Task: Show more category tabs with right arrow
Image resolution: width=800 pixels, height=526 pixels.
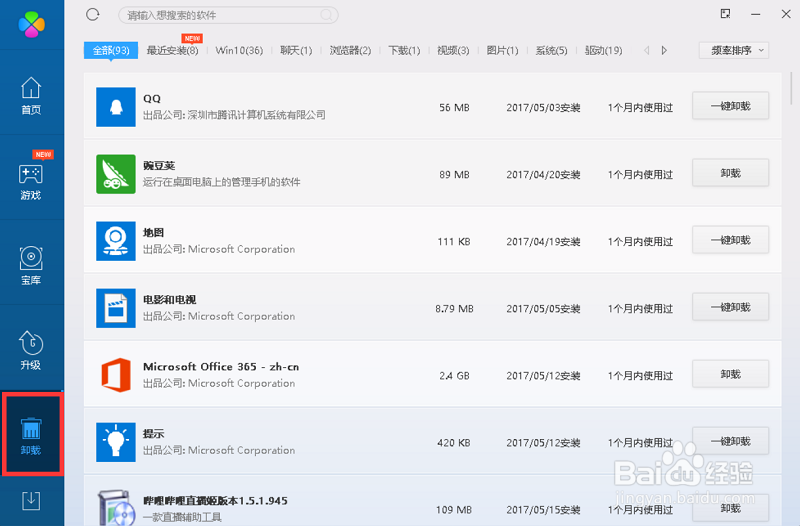Action: [x=664, y=50]
